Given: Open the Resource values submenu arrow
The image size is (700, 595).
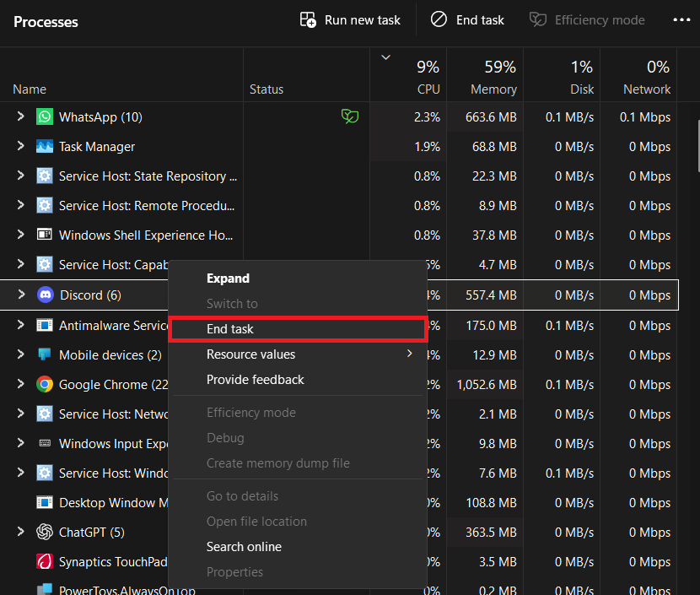Looking at the screenshot, I should click(410, 354).
